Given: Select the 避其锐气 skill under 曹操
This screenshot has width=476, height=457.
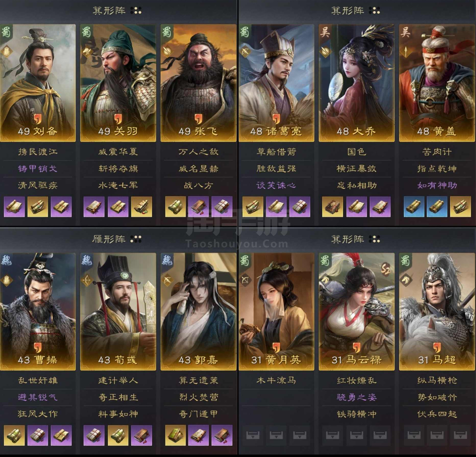Looking at the screenshot, I should [x=38, y=397].
